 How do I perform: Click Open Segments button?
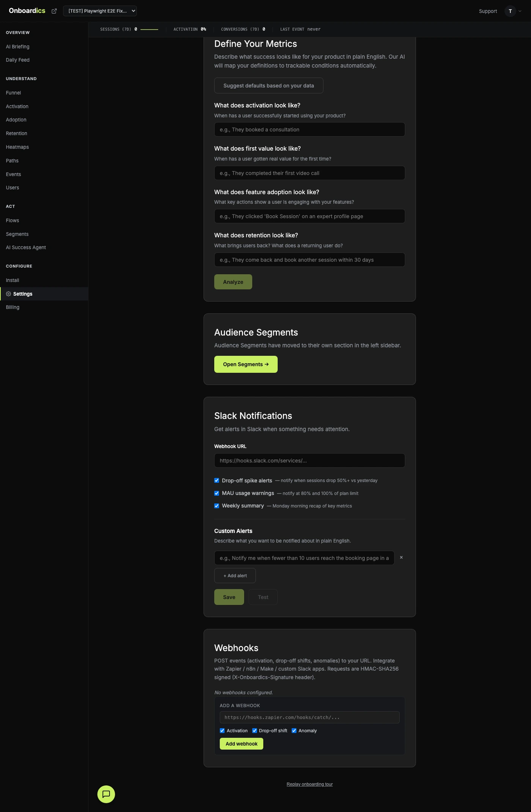pyautogui.click(x=246, y=364)
